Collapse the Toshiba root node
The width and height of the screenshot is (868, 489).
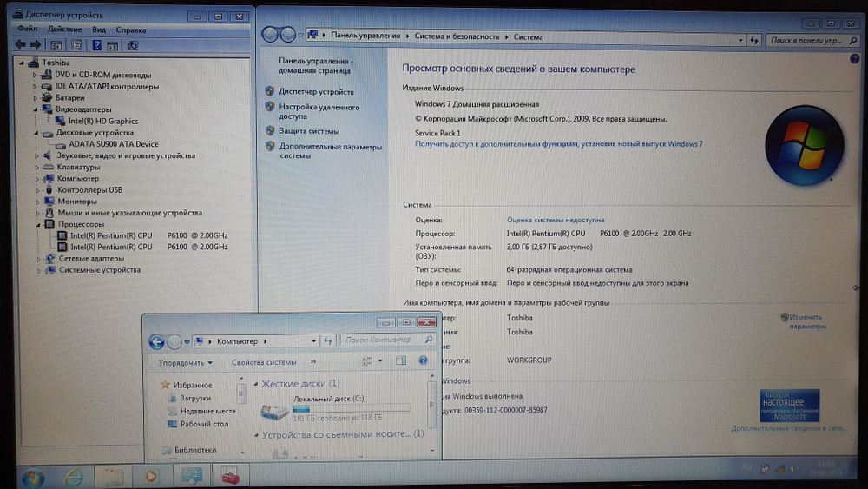(x=23, y=63)
